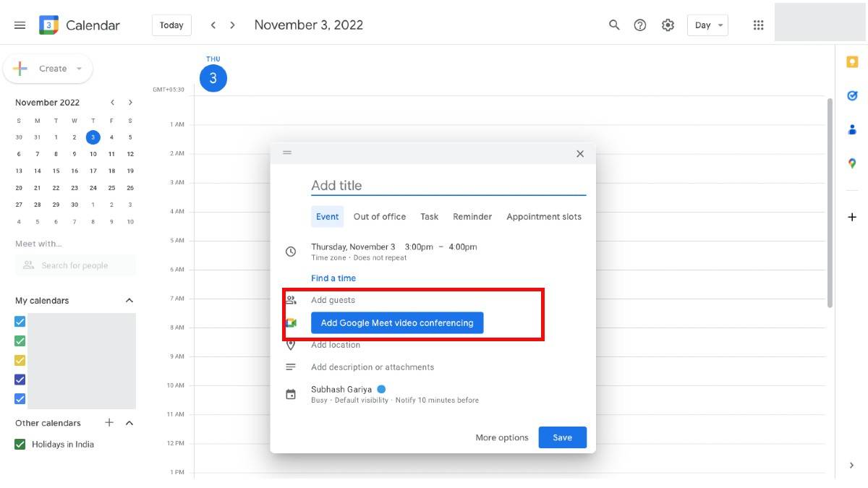Click the Add title field

coord(448,186)
